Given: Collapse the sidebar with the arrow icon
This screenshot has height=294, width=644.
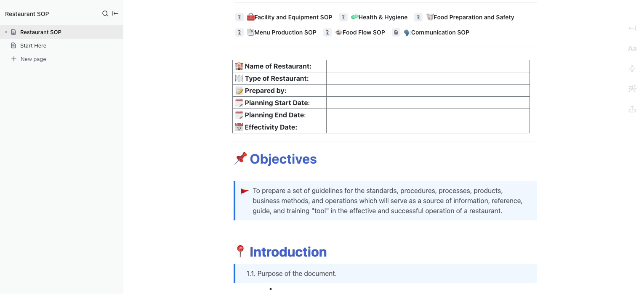Looking at the screenshot, I should tap(115, 13).
